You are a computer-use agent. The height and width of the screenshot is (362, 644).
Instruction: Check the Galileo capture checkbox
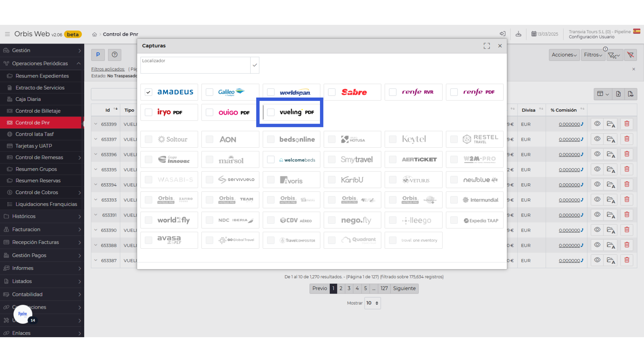click(210, 92)
